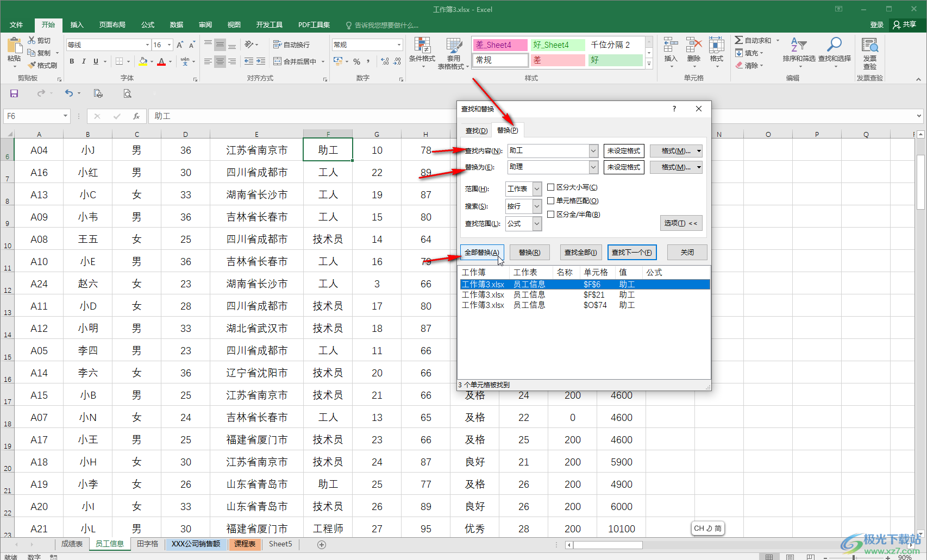Click the Find what input field containing 助工
927x560 pixels.
coord(548,151)
